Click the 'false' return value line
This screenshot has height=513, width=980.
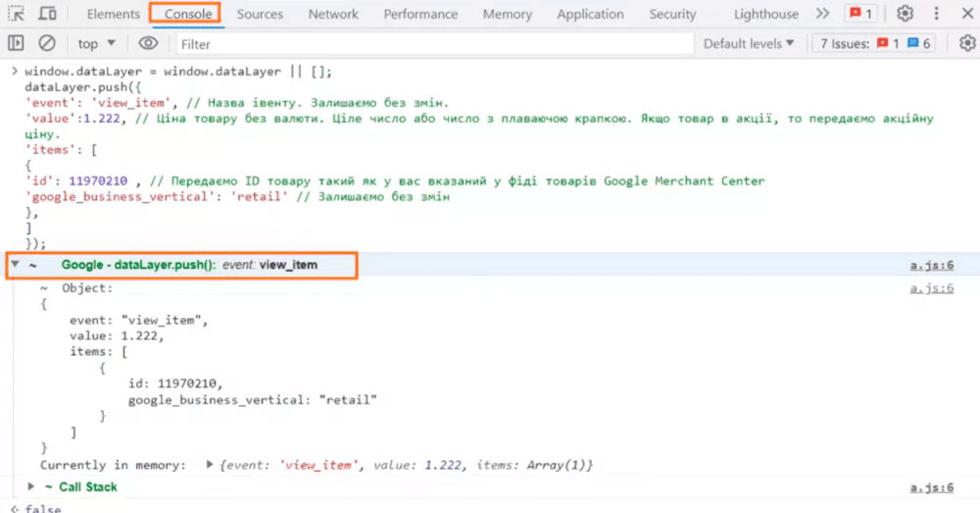[43, 509]
